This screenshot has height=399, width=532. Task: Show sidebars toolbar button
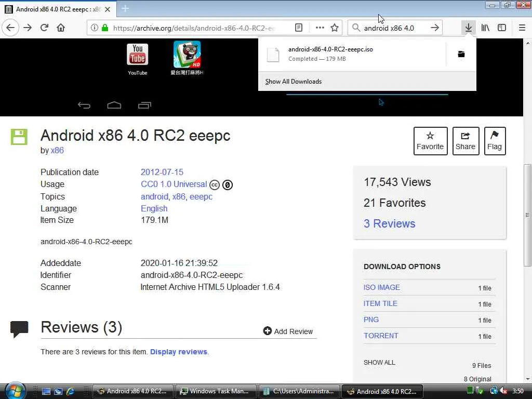pyautogui.click(x=502, y=28)
